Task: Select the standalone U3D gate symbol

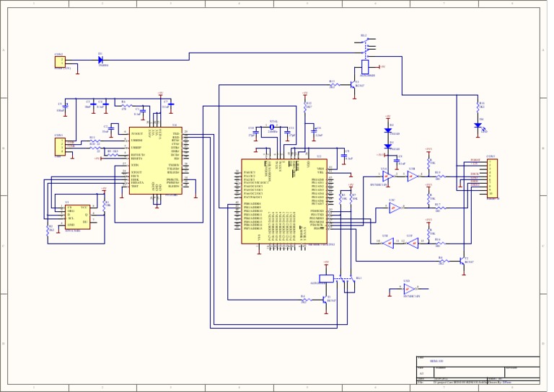Action: coord(409,289)
